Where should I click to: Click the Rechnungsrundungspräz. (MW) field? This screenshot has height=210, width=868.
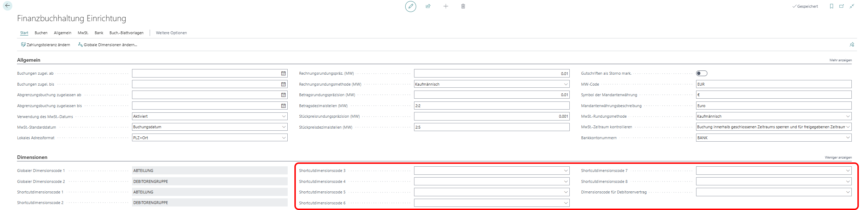click(x=492, y=73)
